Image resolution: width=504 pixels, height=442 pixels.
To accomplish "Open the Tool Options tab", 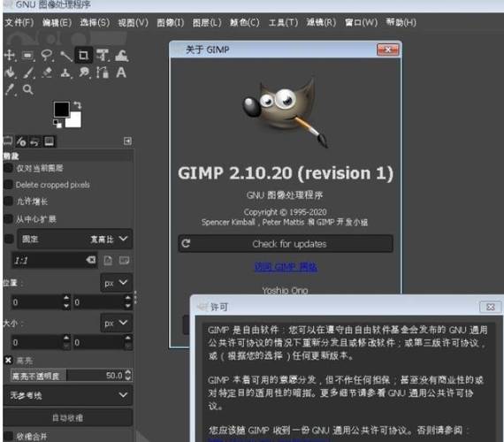I will [x=7, y=141].
